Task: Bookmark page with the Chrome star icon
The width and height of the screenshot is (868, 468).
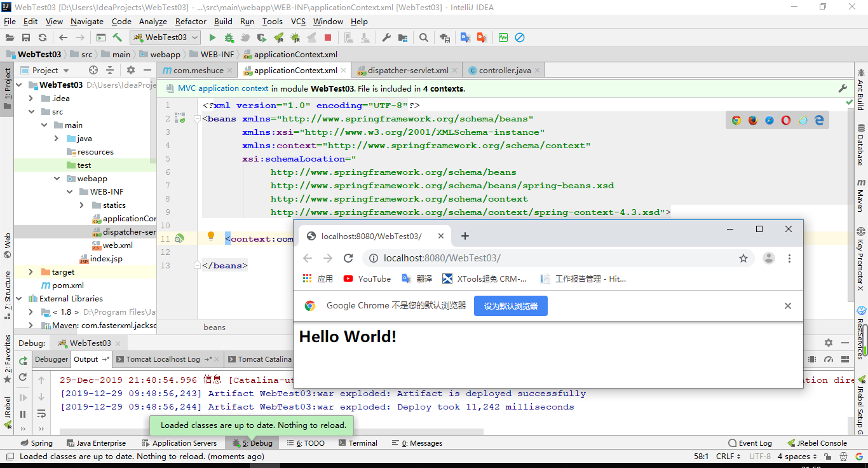Action: 743,258
